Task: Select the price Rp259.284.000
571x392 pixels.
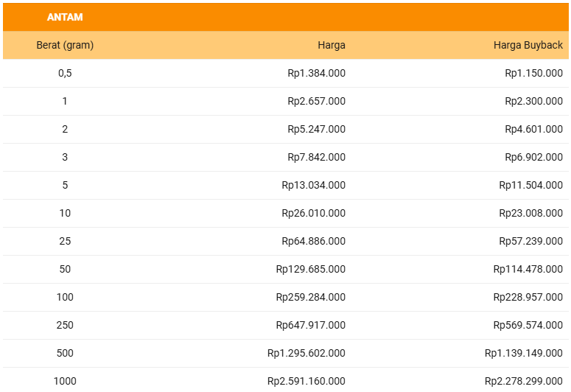Action: pyautogui.click(x=310, y=297)
